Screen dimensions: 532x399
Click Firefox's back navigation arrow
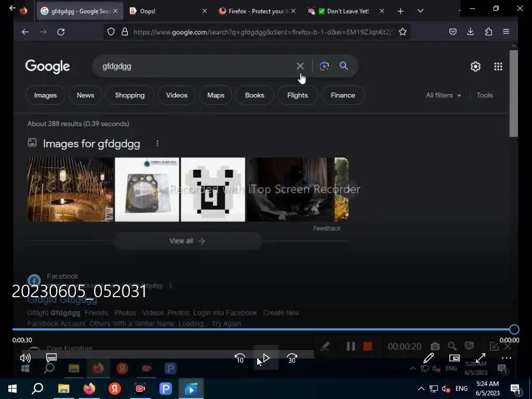click(x=25, y=32)
